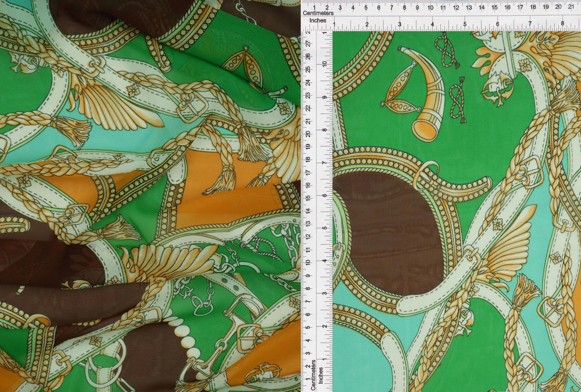Click the number 10 on the vertical inch scale

click(325, 64)
